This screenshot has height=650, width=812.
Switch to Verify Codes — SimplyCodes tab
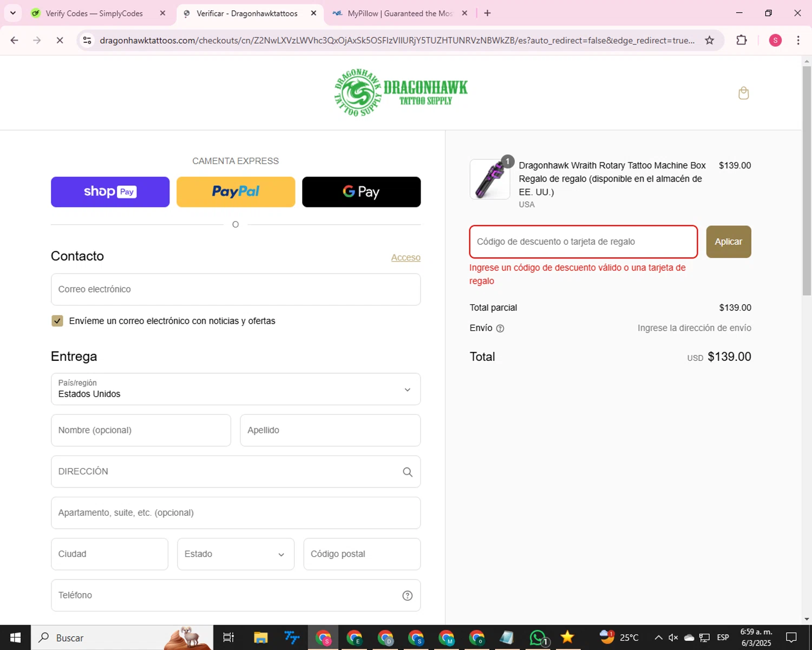click(93, 13)
